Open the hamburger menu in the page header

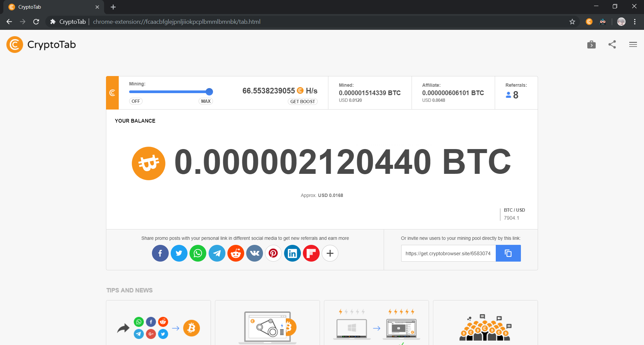[x=633, y=45]
